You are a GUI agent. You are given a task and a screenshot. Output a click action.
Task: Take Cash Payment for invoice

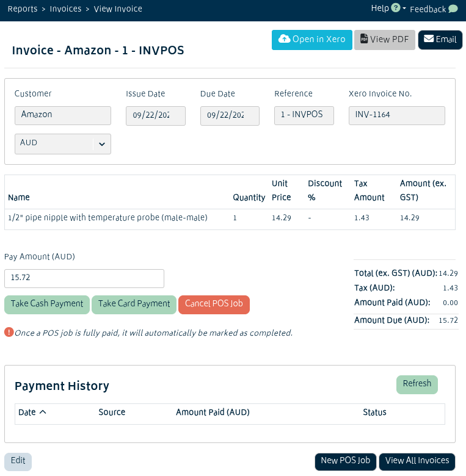tap(47, 305)
